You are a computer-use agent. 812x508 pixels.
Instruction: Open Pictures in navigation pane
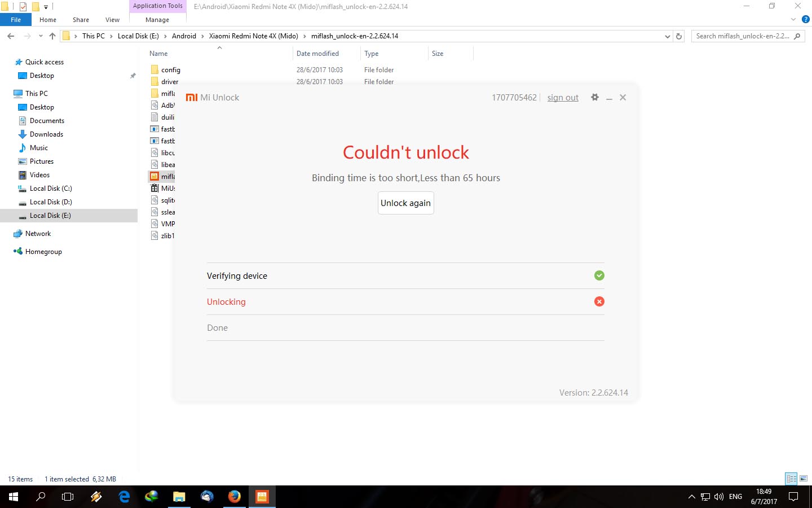(41, 161)
